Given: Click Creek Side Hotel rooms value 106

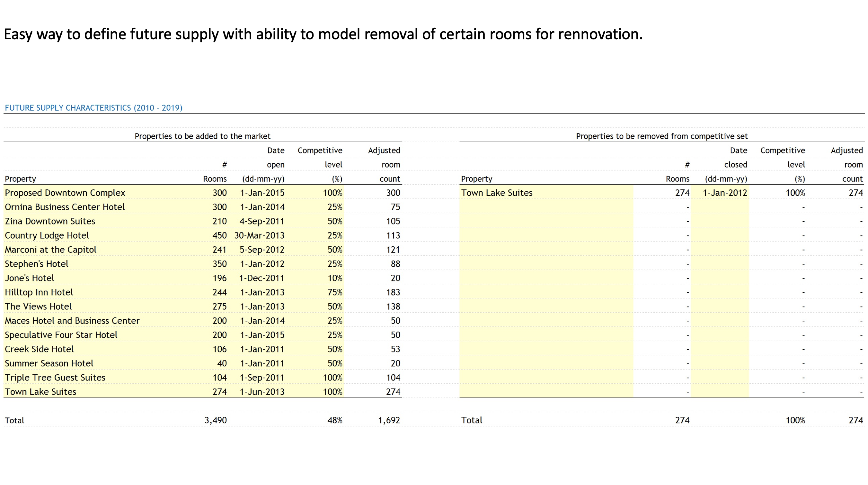Looking at the screenshot, I should click(x=219, y=349).
